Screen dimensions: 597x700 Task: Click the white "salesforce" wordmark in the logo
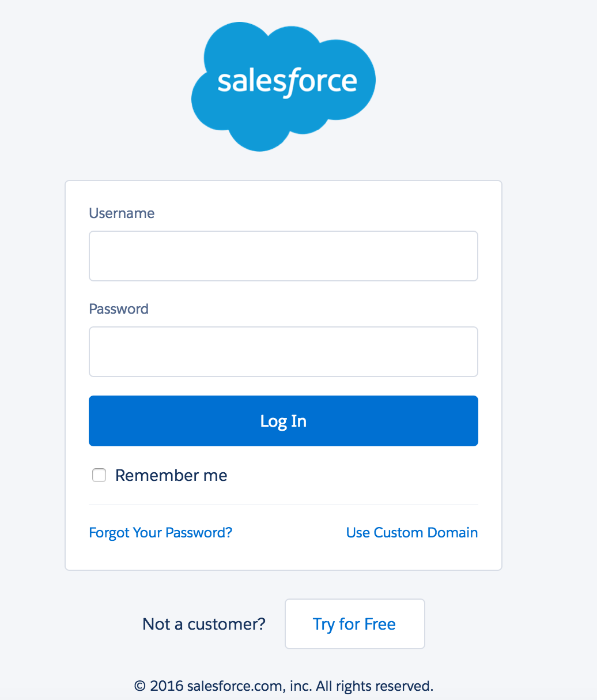tap(287, 82)
